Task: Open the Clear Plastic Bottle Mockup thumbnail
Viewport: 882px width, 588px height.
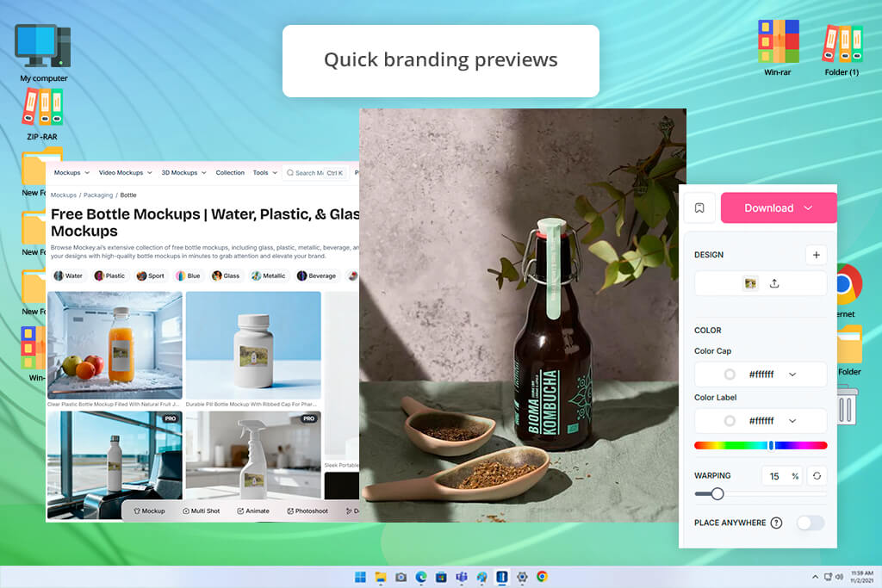Action: [x=115, y=344]
